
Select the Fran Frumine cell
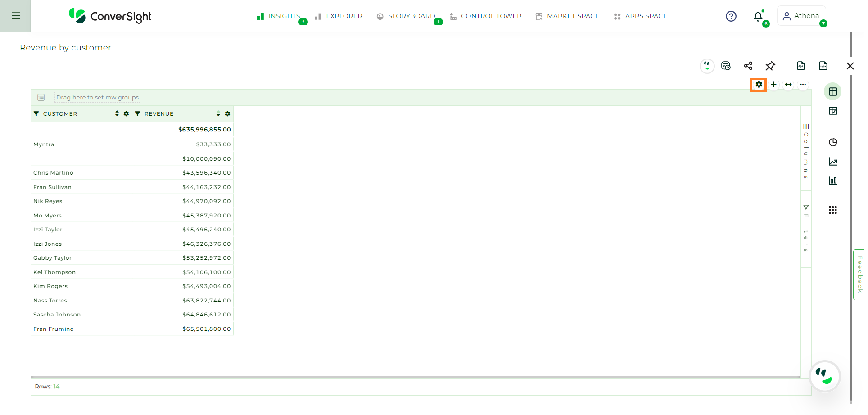(81, 329)
